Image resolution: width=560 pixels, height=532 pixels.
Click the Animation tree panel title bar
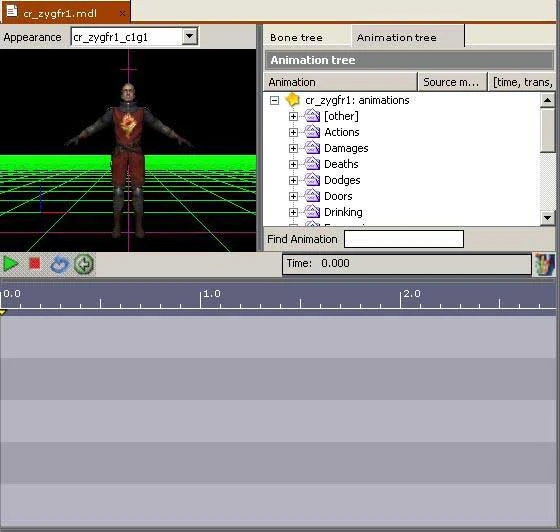tap(409, 60)
